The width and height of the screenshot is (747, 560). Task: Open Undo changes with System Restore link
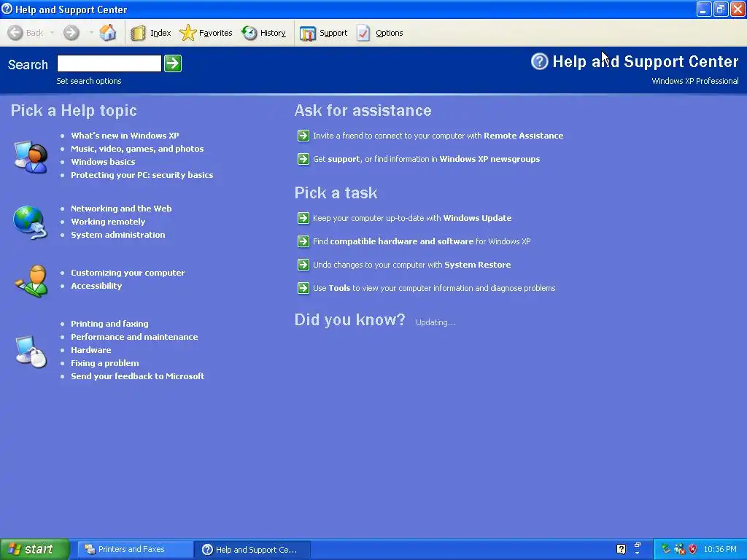411,265
